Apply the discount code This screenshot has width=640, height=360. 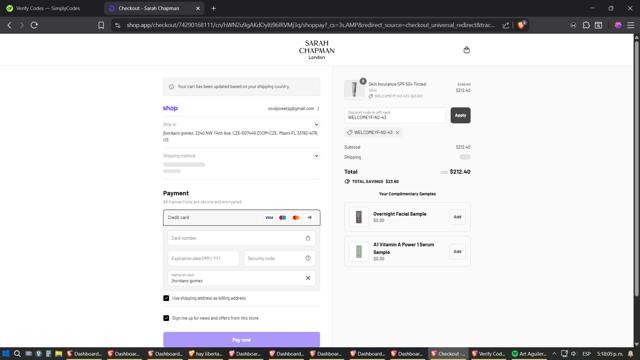[460, 116]
